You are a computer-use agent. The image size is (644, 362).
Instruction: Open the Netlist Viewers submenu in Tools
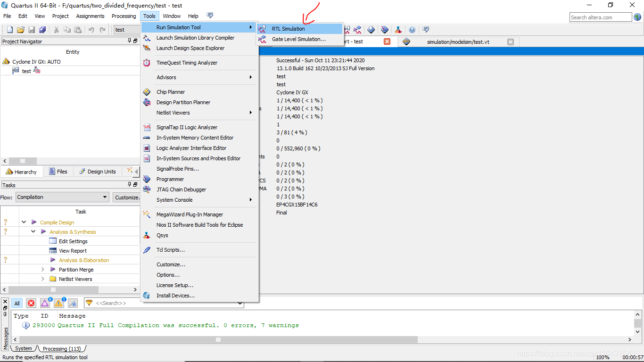click(199, 113)
